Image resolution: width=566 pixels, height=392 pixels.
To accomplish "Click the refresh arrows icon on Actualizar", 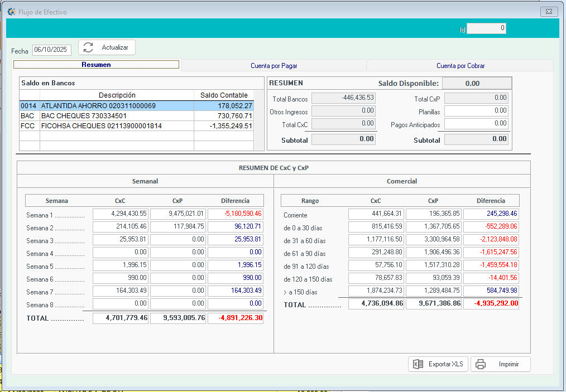I will (x=88, y=48).
